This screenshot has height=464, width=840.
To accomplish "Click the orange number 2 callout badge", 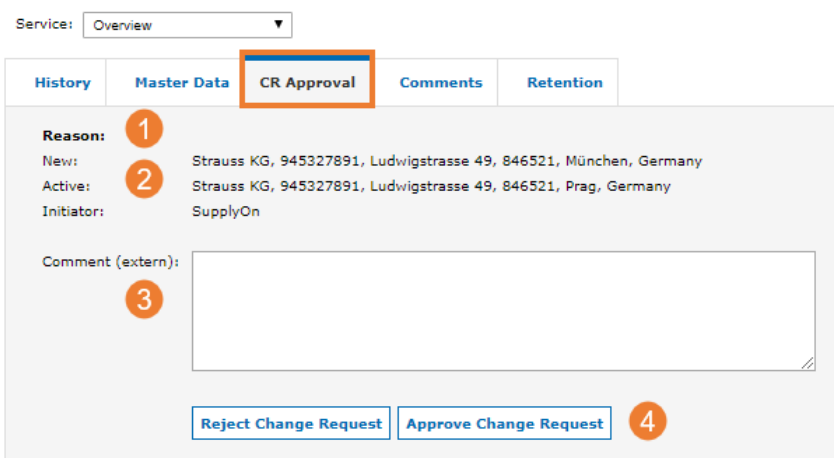I will [144, 179].
